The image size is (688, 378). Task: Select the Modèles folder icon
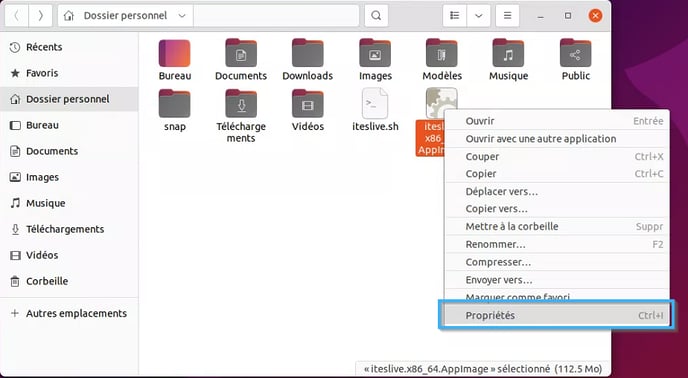pos(441,53)
